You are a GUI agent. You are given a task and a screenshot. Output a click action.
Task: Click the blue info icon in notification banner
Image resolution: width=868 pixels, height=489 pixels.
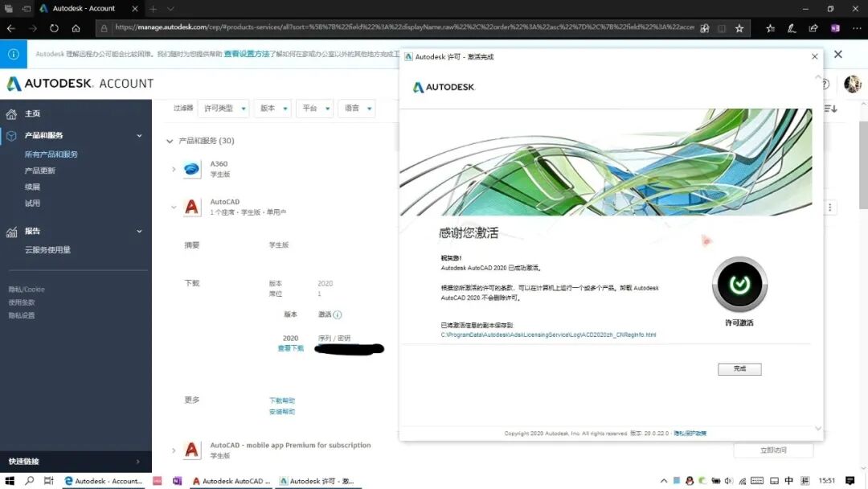click(14, 54)
